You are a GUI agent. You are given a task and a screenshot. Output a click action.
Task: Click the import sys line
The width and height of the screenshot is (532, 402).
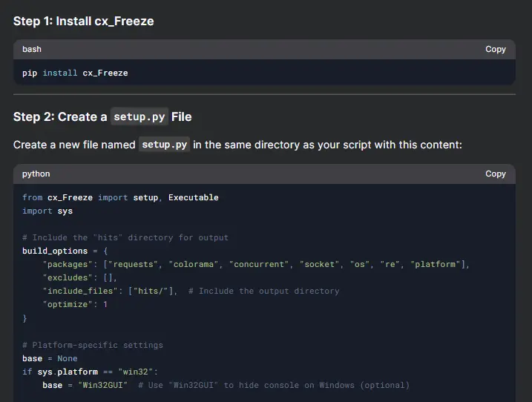pos(47,211)
